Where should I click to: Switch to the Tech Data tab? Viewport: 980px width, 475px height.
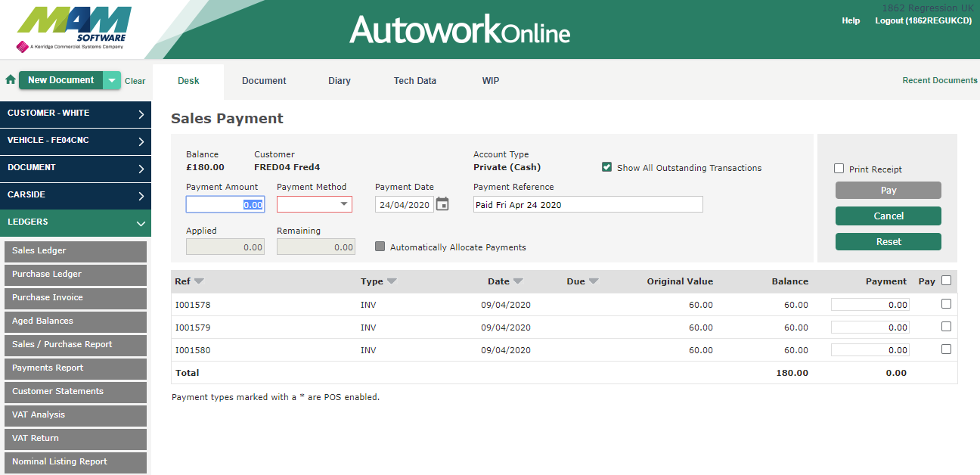(414, 81)
